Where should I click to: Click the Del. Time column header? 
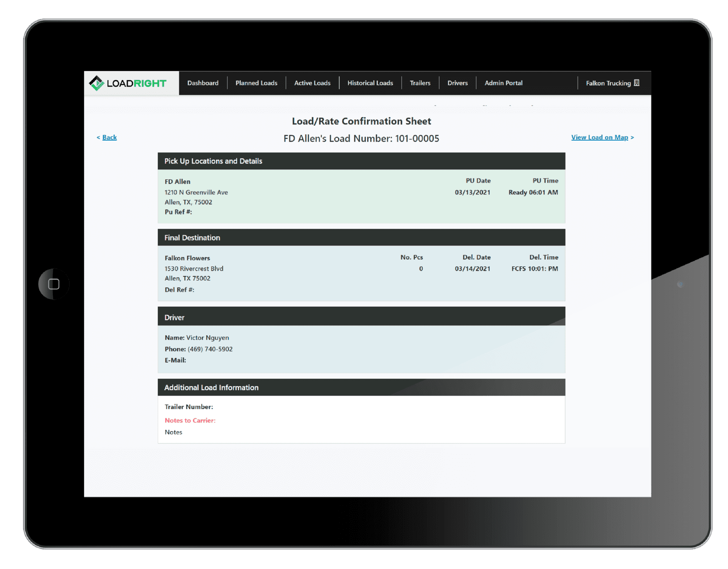544,258
